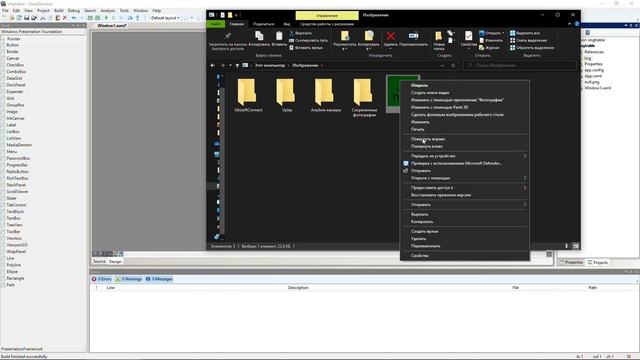Open the recent locations dropdown next to Forward
The width and height of the screenshot is (640, 360).
coord(230,65)
